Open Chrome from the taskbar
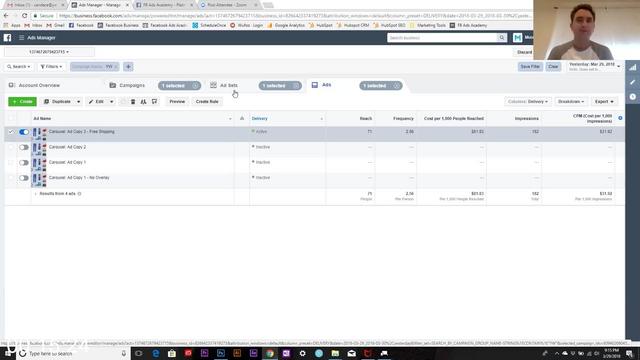Viewport: 640px width, 360px height. pos(270,353)
